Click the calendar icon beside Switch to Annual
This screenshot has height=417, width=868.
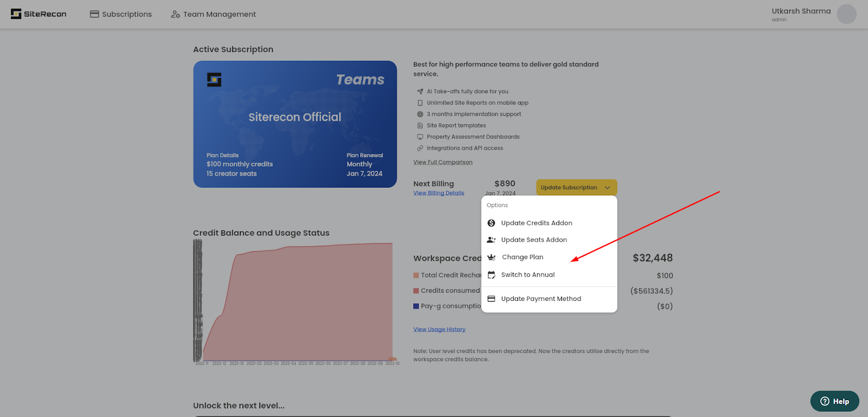click(492, 275)
